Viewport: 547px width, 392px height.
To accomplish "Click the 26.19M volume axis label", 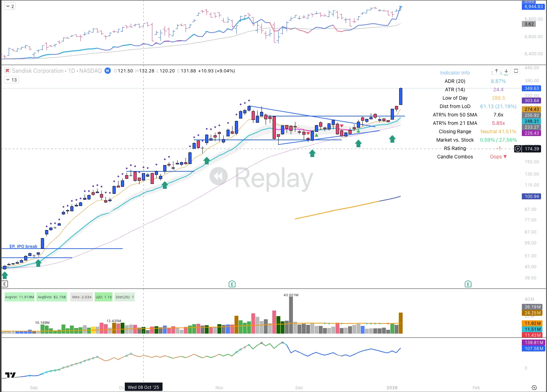I will click(x=532, y=307).
